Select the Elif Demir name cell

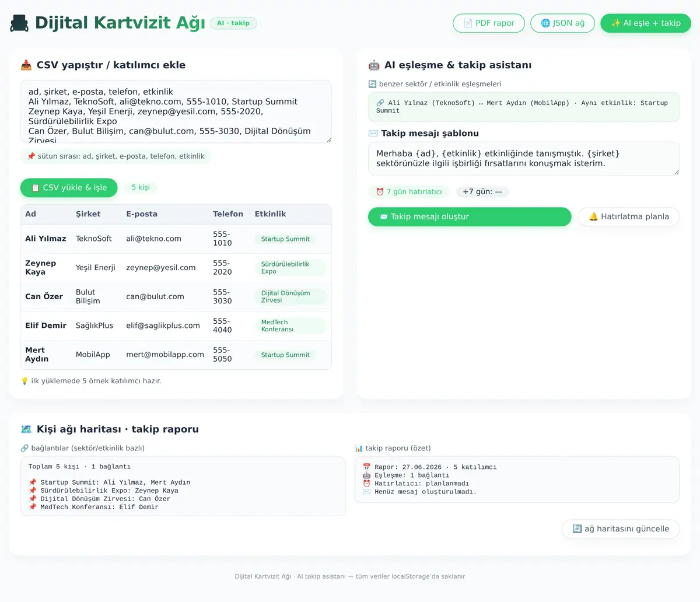[45, 325]
